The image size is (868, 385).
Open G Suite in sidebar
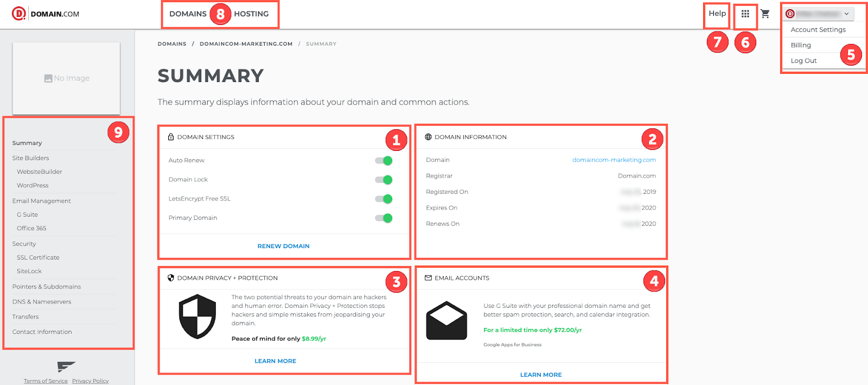27,214
